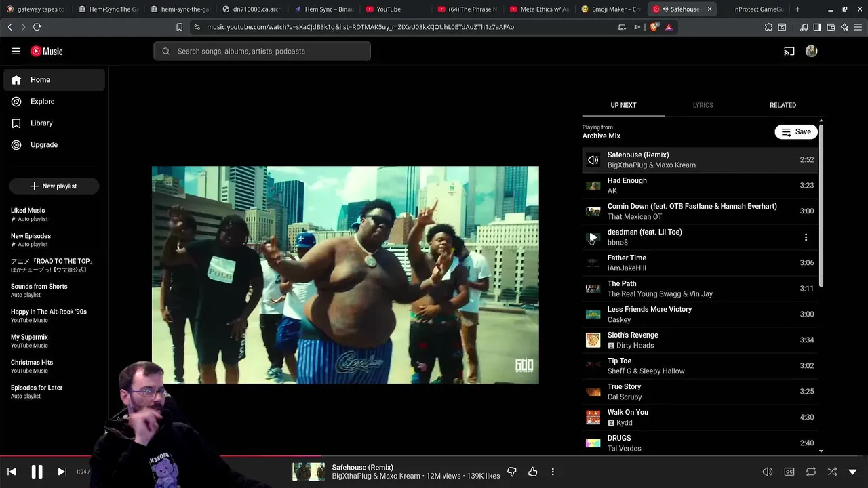Open more actions menu in player bar
Viewport: 868px width, 488px height.
click(553, 472)
